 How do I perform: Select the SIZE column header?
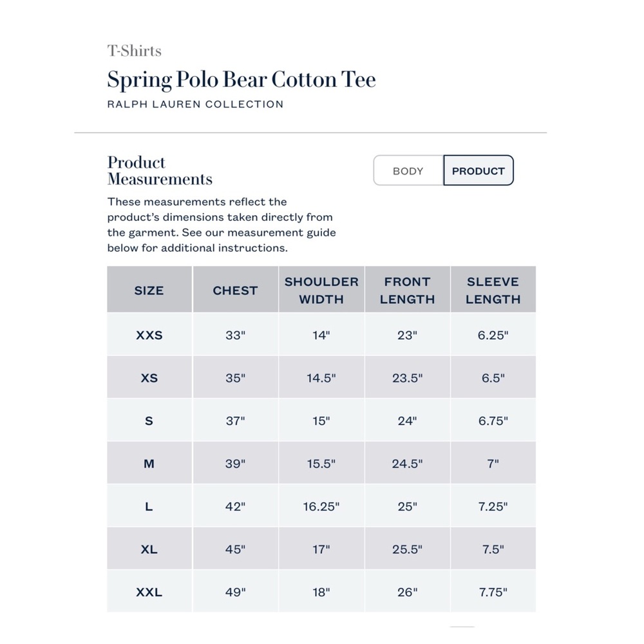click(x=149, y=290)
